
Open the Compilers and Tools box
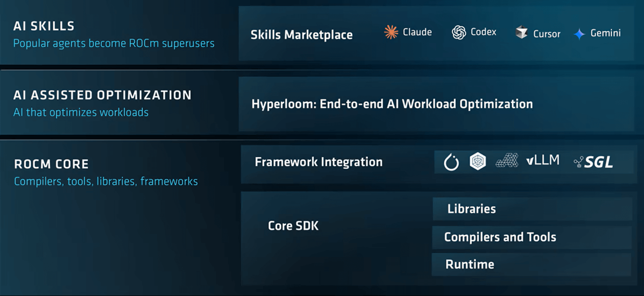coord(532,237)
